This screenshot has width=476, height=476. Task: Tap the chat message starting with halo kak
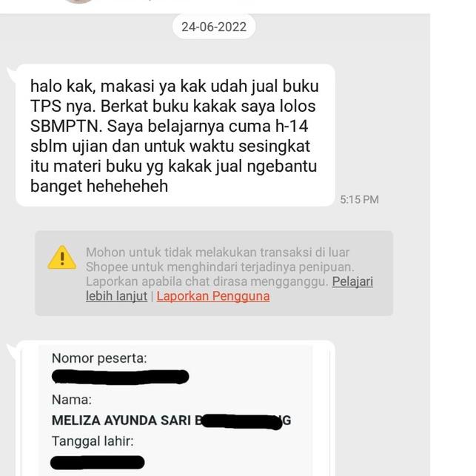click(x=175, y=135)
